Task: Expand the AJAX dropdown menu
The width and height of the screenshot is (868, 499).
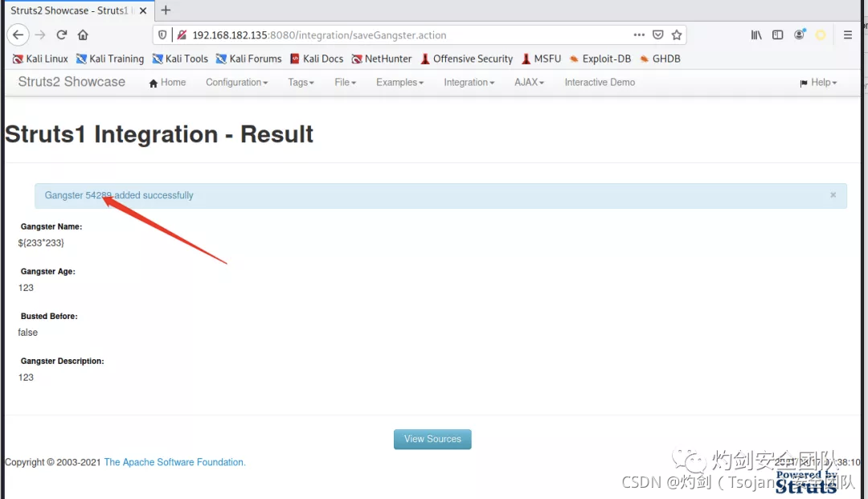Action: tap(529, 83)
